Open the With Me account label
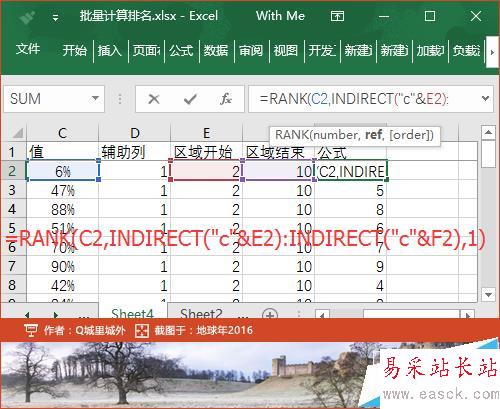The image size is (500, 409). pos(280,16)
